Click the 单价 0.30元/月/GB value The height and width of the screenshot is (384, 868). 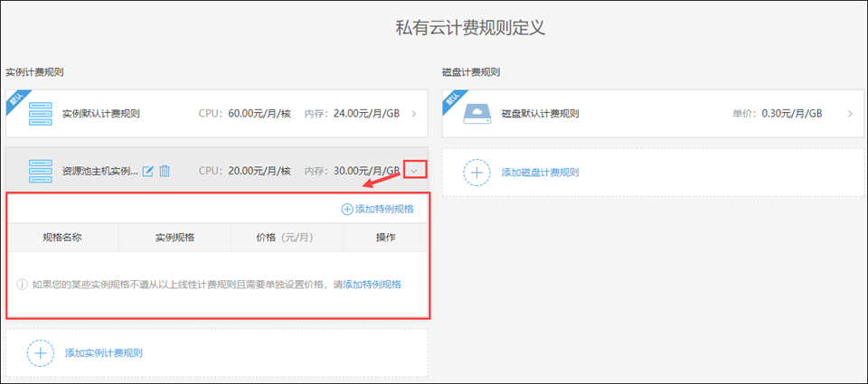coord(792,114)
